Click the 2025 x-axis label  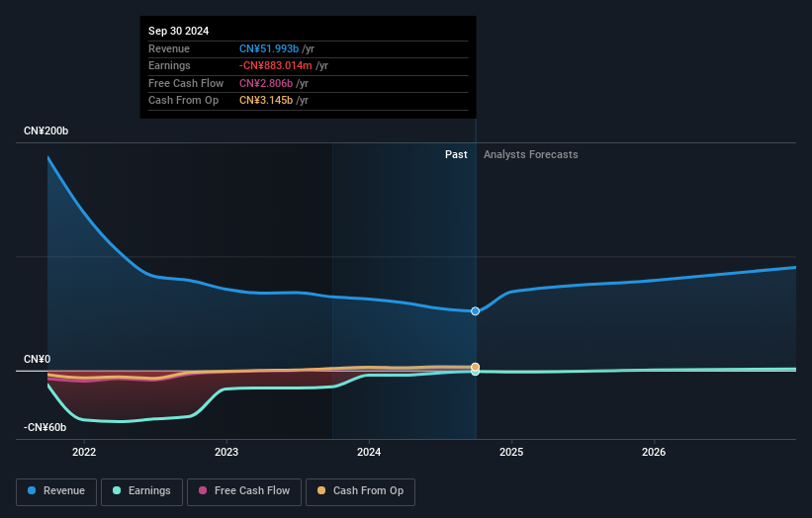coord(511,452)
